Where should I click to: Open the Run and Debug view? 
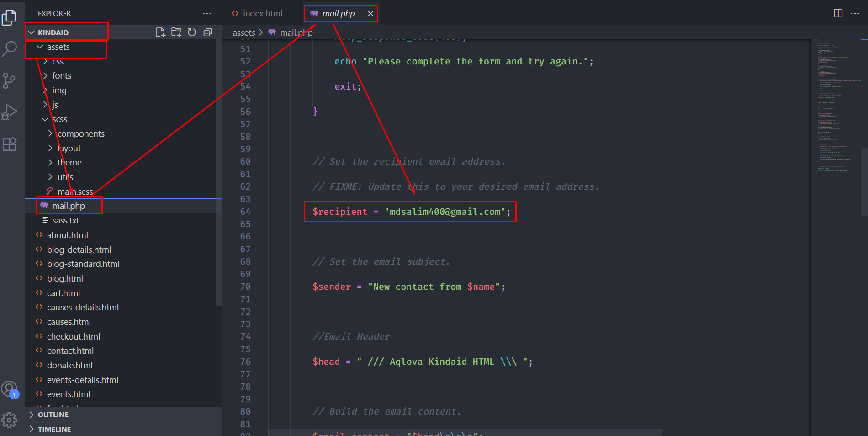click(x=10, y=112)
